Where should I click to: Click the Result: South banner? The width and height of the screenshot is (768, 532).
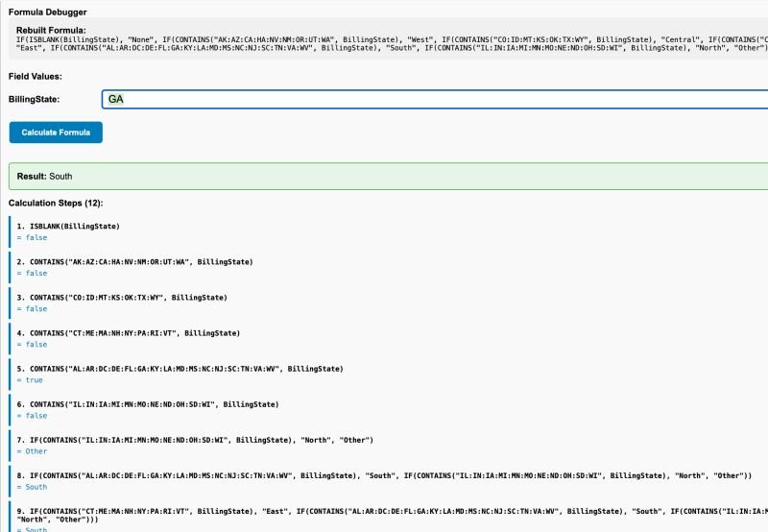(389, 177)
